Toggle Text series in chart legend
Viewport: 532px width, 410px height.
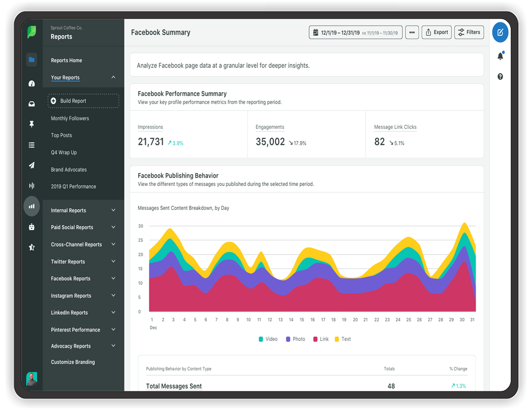click(x=342, y=339)
